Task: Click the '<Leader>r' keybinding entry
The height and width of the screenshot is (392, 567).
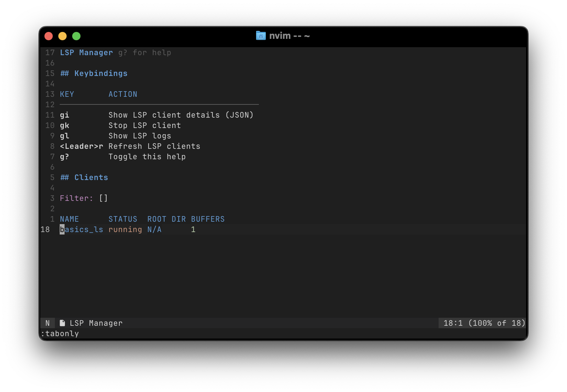Action: (x=82, y=146)
